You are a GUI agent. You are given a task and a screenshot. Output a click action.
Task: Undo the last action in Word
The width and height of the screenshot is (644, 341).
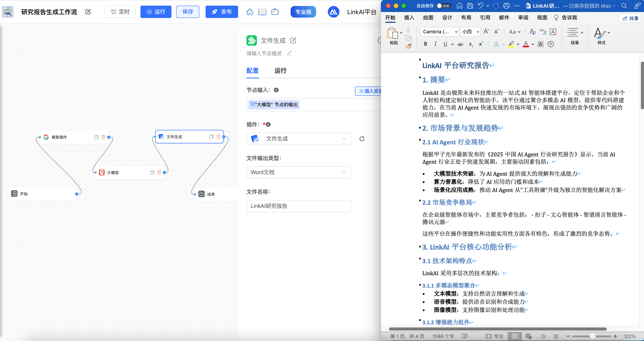click(x=480, y=6)
